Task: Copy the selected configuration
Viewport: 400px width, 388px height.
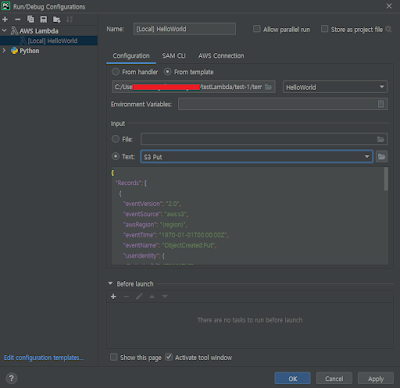Action: (31, 19)
